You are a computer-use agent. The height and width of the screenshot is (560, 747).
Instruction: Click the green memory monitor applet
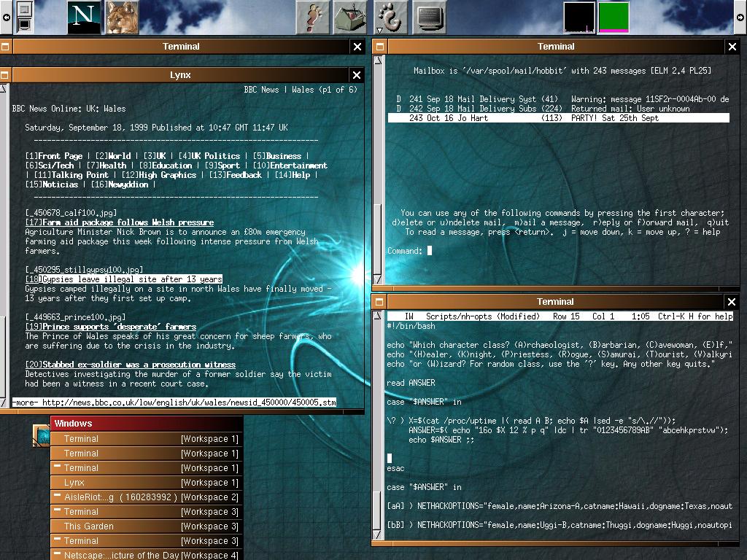614,17
